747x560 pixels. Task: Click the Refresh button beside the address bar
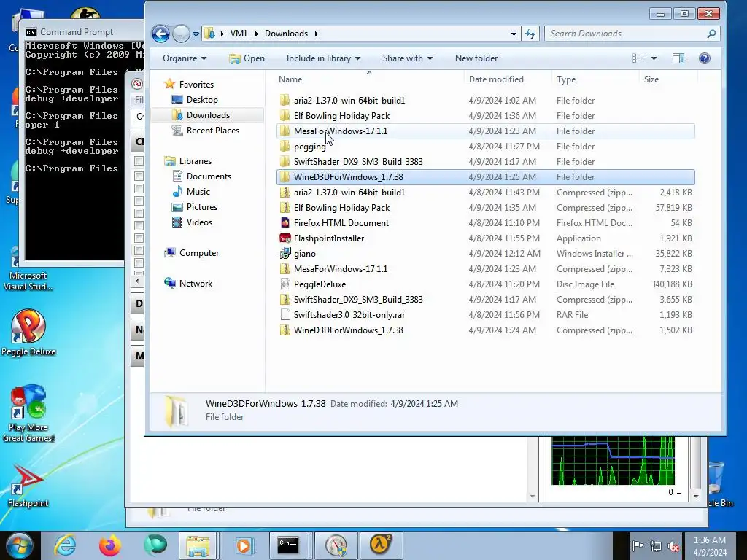tap(530, 34)
